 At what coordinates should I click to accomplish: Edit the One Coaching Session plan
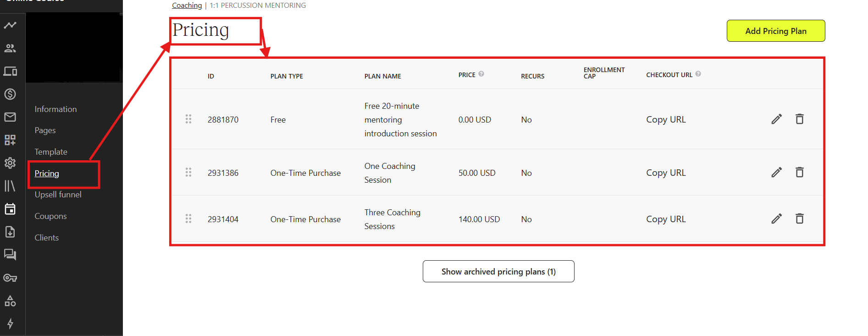coord(776,173)
